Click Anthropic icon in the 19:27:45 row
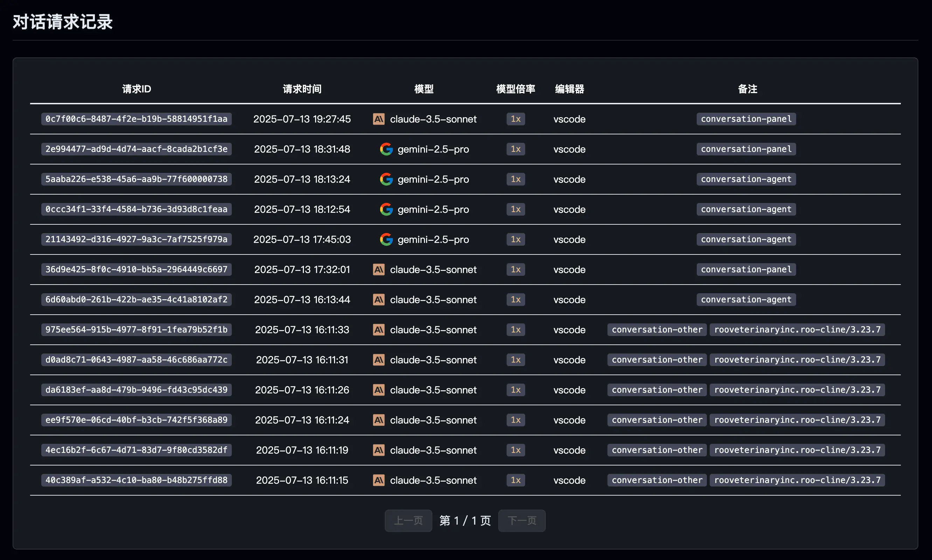932x560 pixels. 378,119
